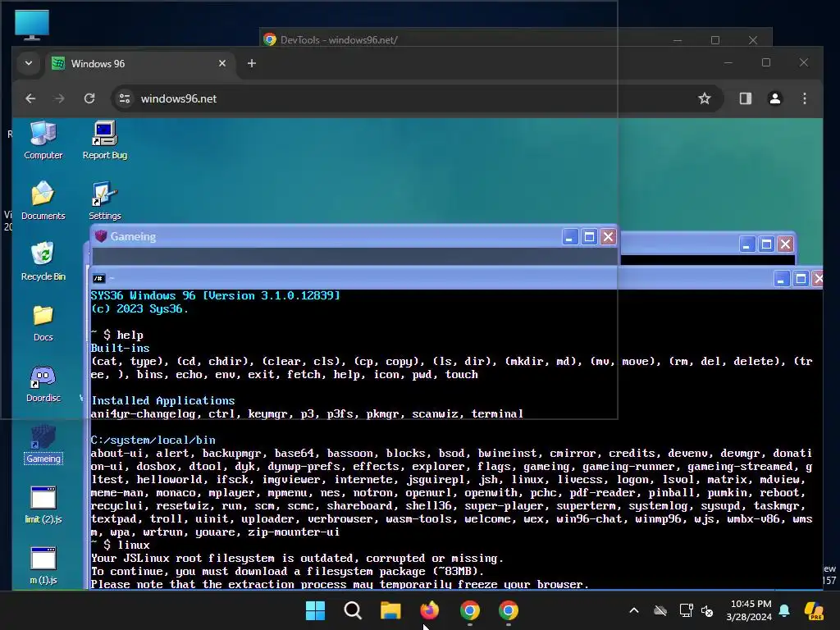Open the Settings shortcut icon

(x=105, y=201)
